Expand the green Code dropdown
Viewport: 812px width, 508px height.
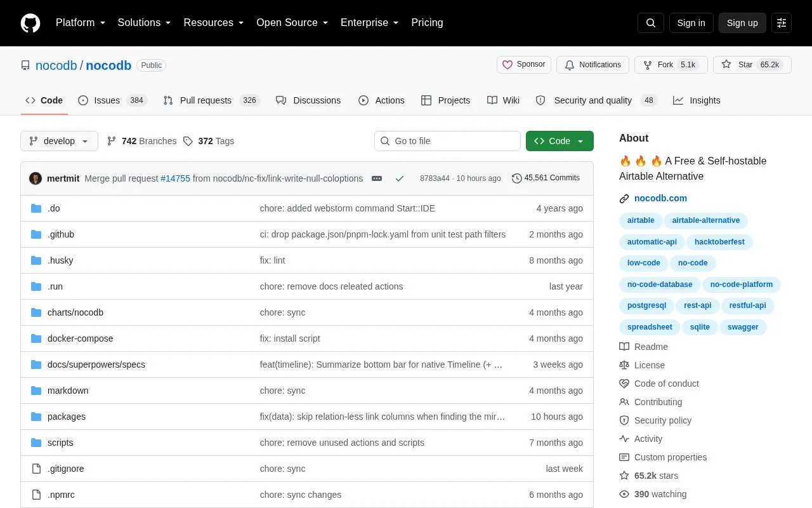(560, 141)
